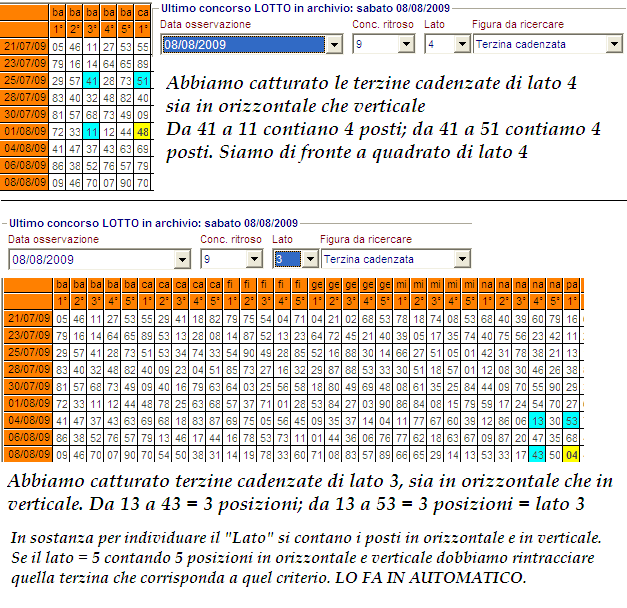
Task: Open the non-highlighted Data osservazione 08/08/2009 dropdown
Action: 182,259
